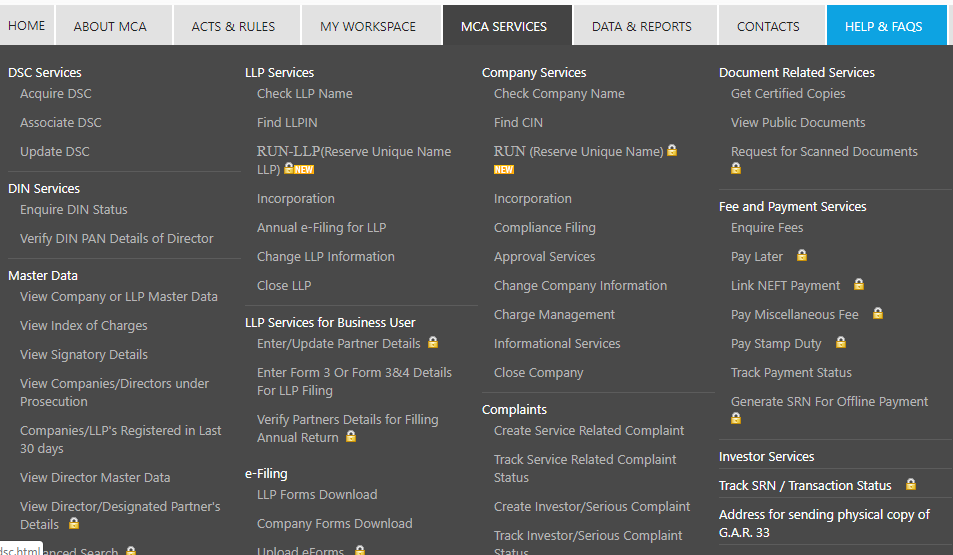
Task: Go to My Workspace menu
Action: pyautogui.click(x=368, y=26)
